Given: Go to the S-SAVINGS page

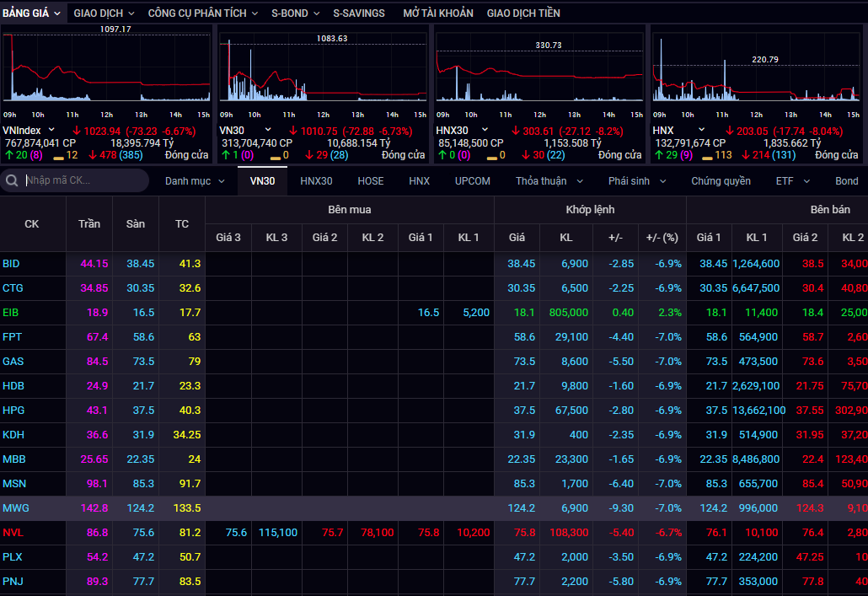Looking at the screenshot, I should coord(359,13).
